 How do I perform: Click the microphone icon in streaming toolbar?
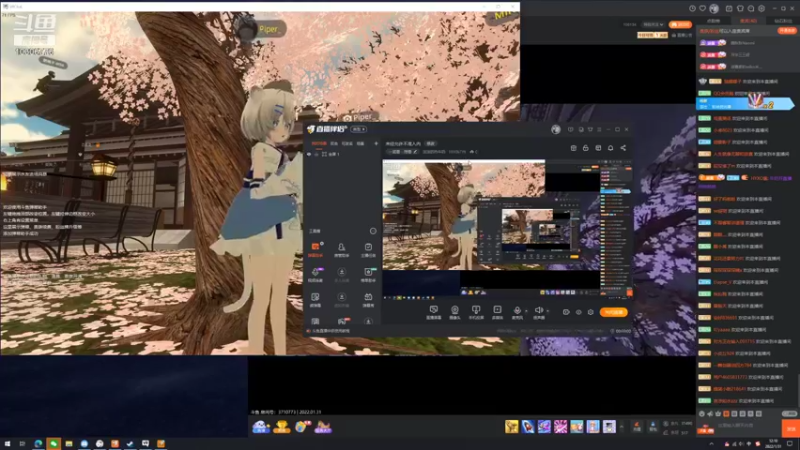(517, 310)
